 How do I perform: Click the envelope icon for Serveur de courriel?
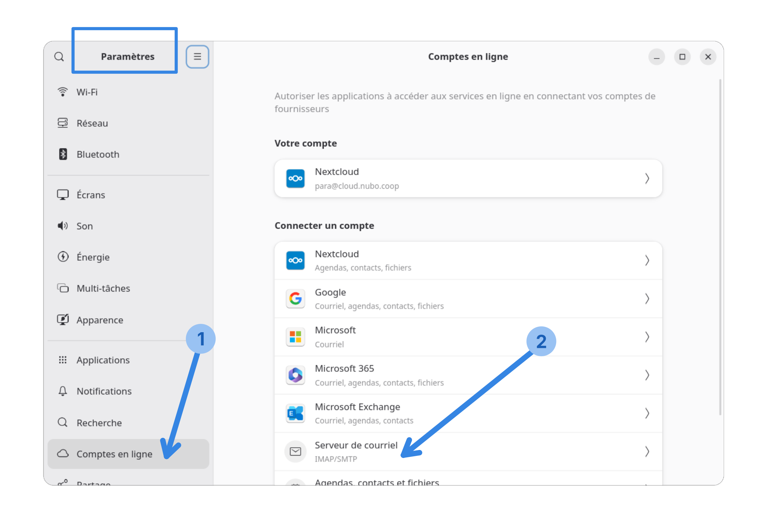pos(295,452)
